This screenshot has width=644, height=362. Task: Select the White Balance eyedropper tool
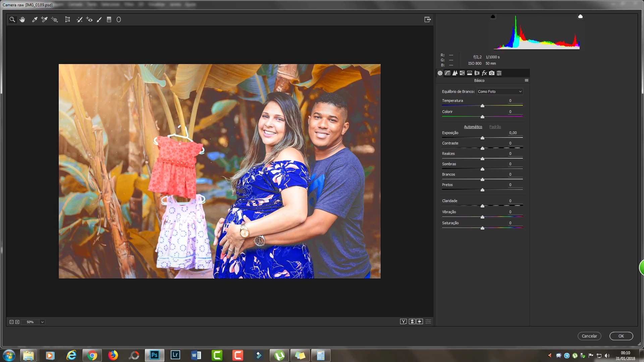click(35, 19)
